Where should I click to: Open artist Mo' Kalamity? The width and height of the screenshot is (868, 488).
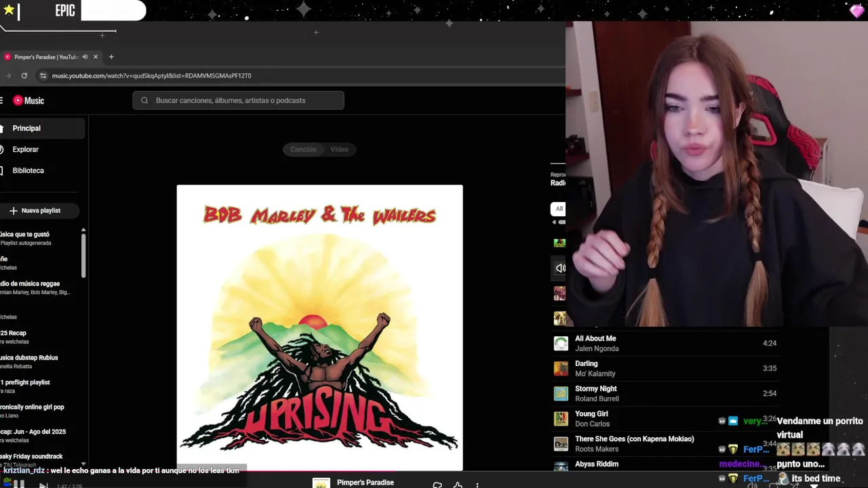(595, 373)
